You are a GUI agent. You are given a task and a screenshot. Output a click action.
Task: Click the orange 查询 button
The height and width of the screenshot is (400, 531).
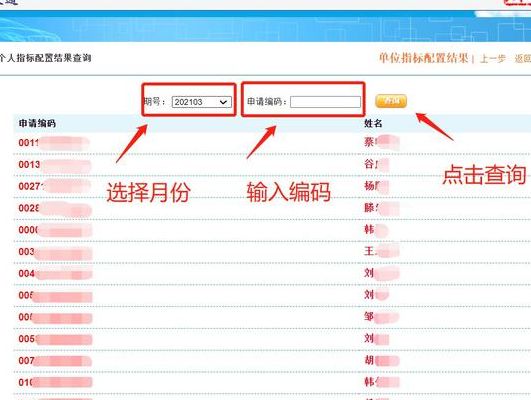point(391,101)
